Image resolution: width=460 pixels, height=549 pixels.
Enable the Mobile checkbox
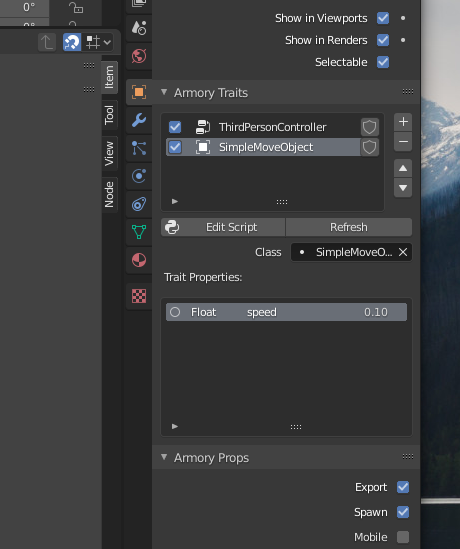coord(403,537)
